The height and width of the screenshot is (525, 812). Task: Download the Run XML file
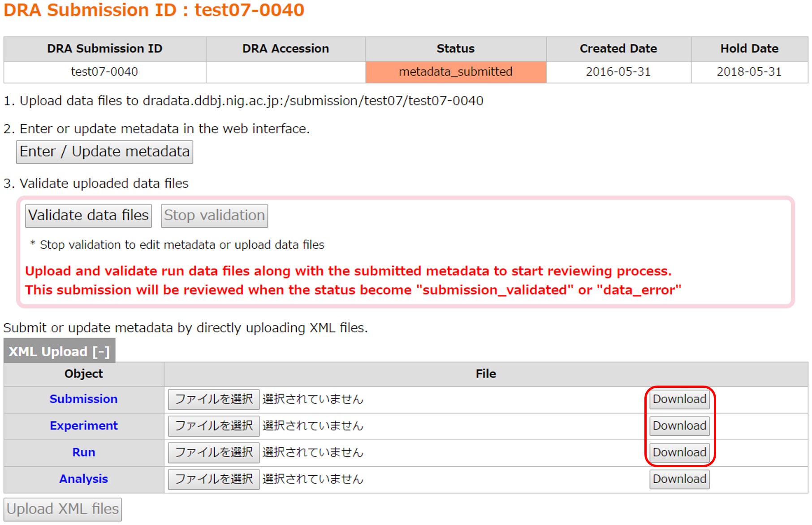point(679,452)
